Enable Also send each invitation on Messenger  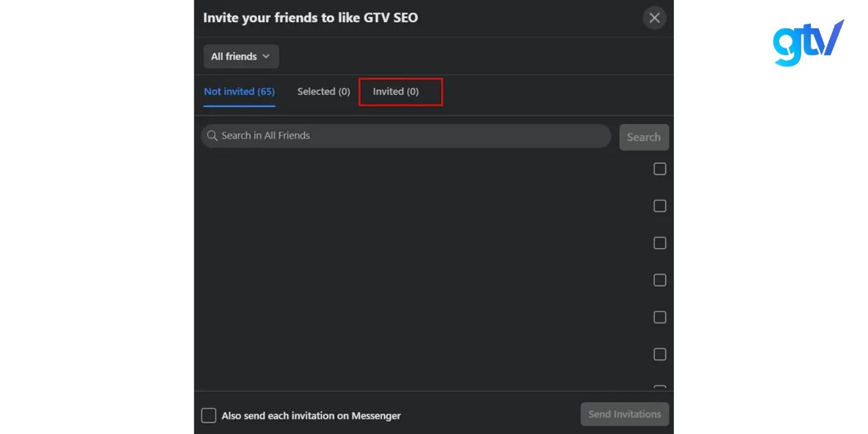[209, 416]
